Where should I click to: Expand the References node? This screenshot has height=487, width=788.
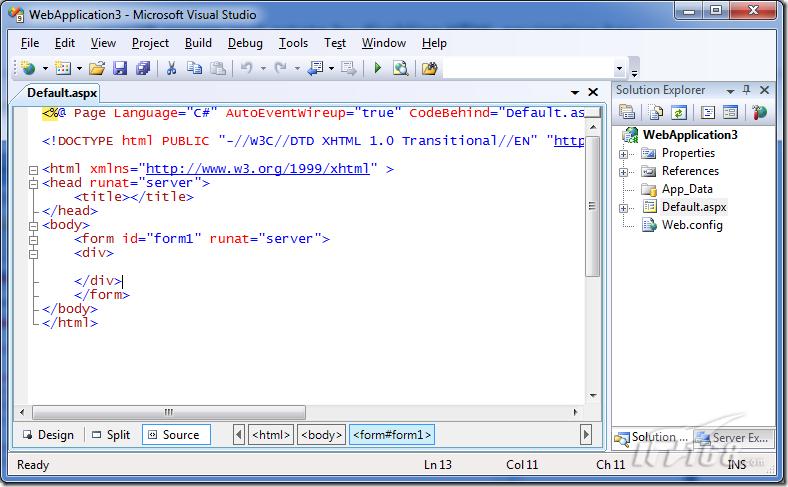click(623, 172)
